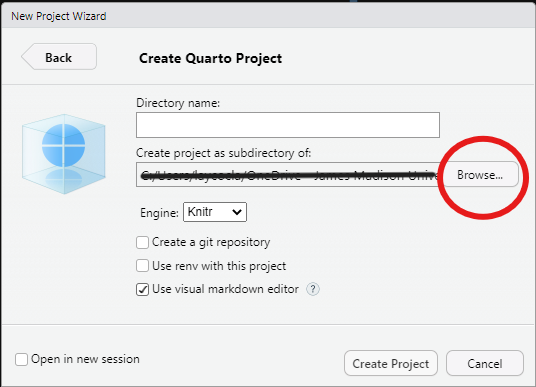Click the 'Use visual markdown editor' label text
Screen dimensions: 536x387
click(x=225, y=289)
